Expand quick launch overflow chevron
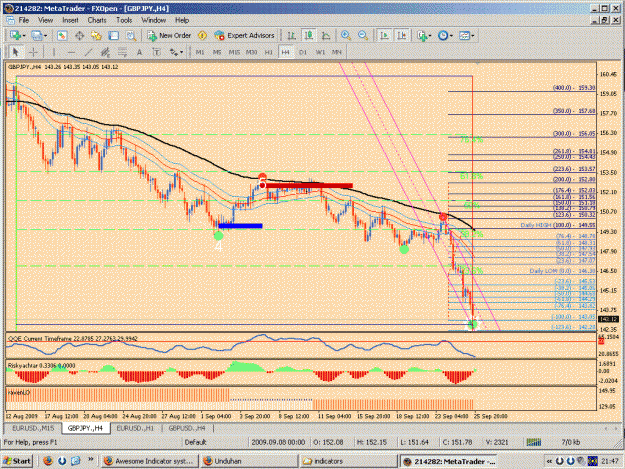 90,459
